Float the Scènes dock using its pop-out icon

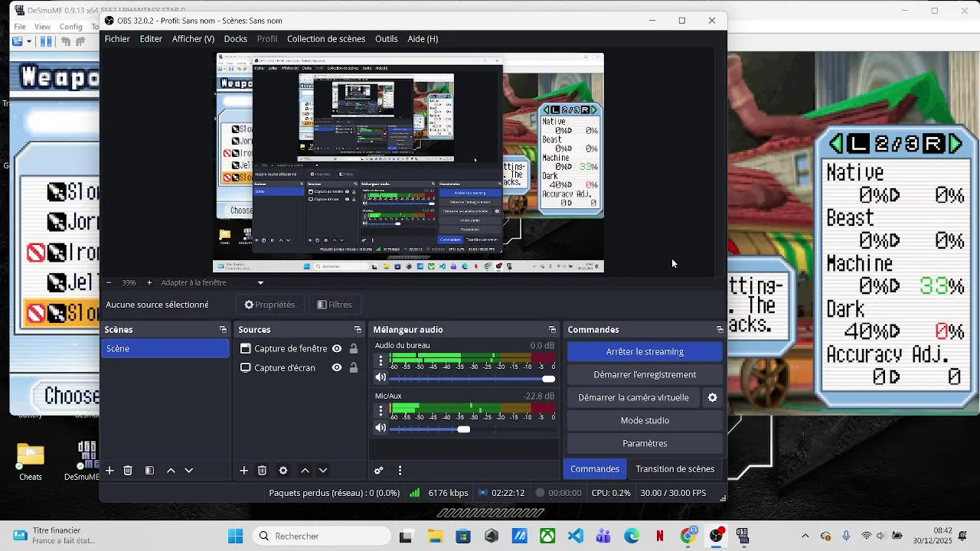click(223, 330)
